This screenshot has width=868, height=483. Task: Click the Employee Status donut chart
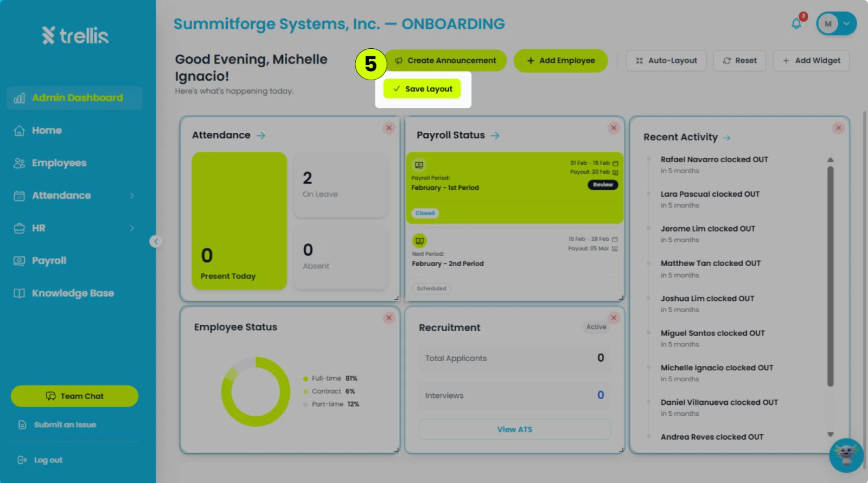coord(256,391)
